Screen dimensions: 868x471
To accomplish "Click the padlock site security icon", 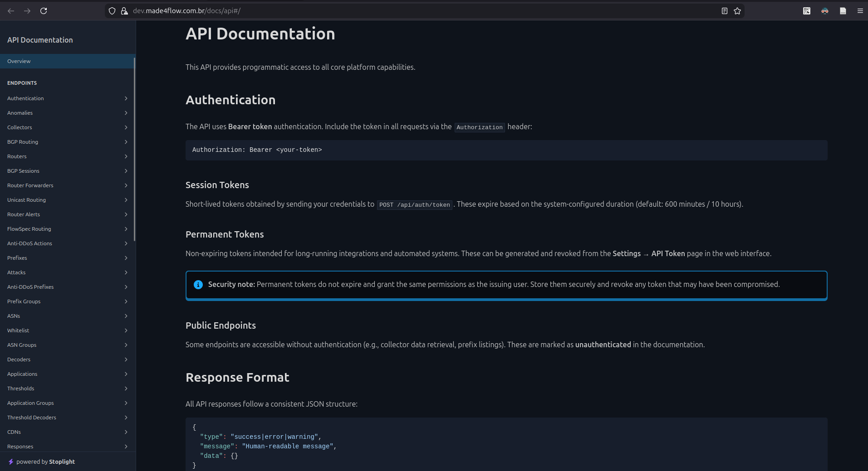I will coord(124,11).
